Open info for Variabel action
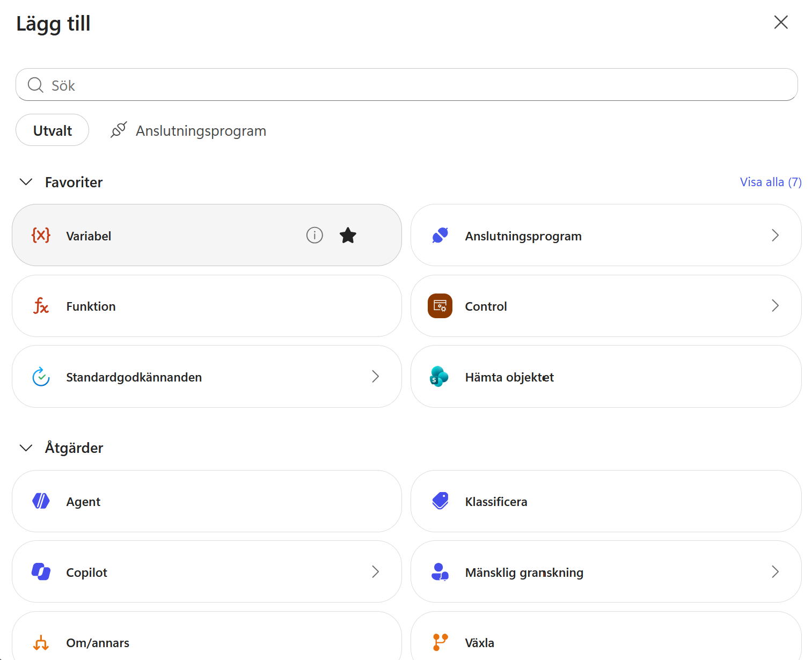This screenshot has width=812, height=660. [314, 235]
